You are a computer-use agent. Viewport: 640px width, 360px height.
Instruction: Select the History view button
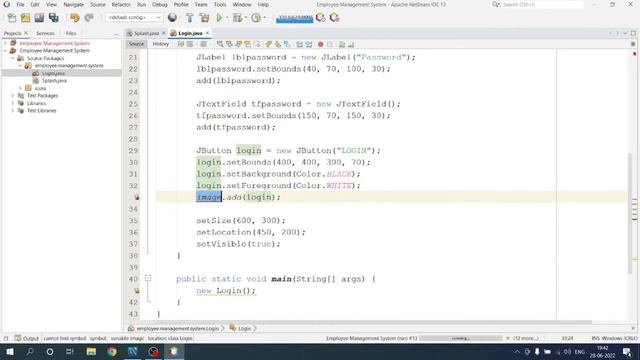[160, 44]
